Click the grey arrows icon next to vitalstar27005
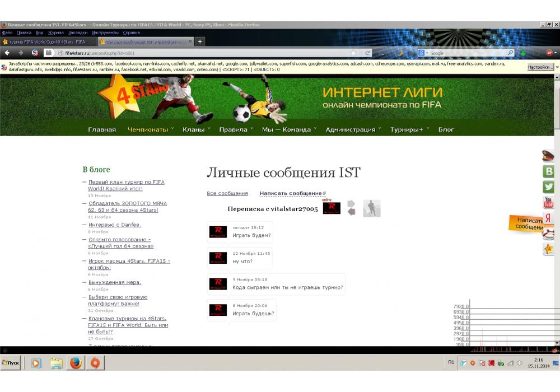Screen dimensions: 560x392 tap(351, 208)
